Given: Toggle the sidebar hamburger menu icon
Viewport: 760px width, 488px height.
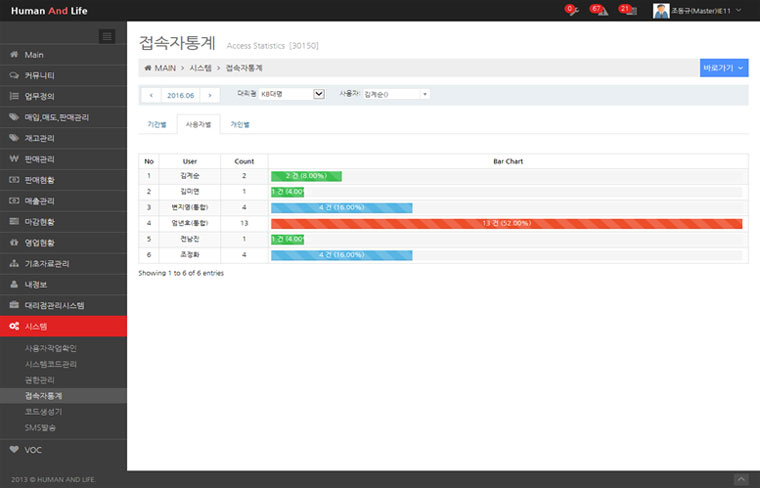Looking at the screenshot, I should click(107, 36).
